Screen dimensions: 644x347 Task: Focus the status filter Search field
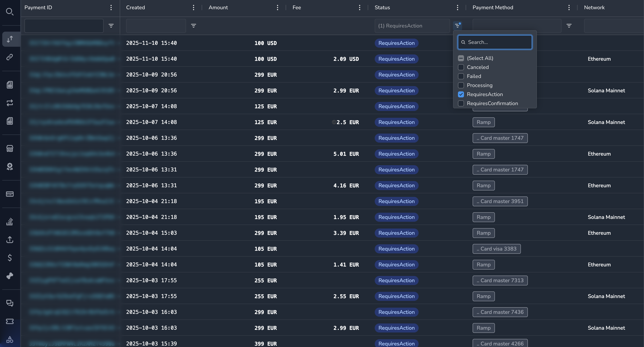click(x=495, y=42)
